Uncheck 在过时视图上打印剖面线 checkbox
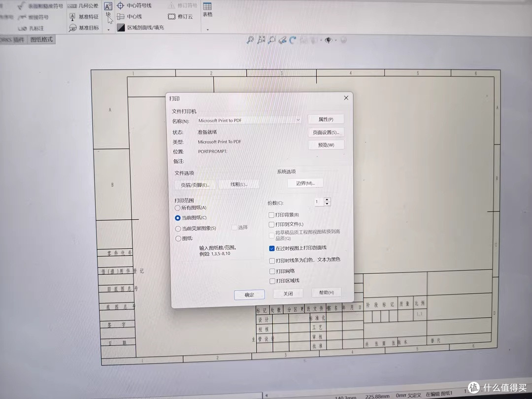 coord(272,248)
